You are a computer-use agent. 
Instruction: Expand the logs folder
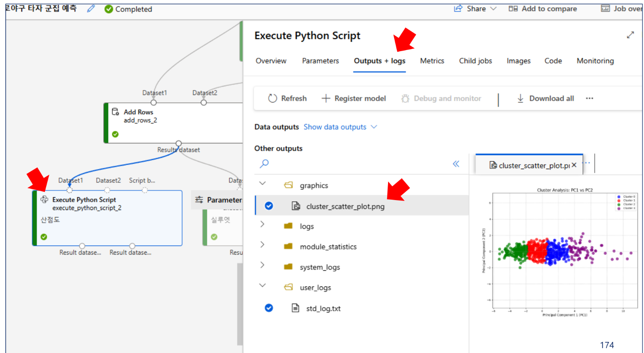(263, 224)
